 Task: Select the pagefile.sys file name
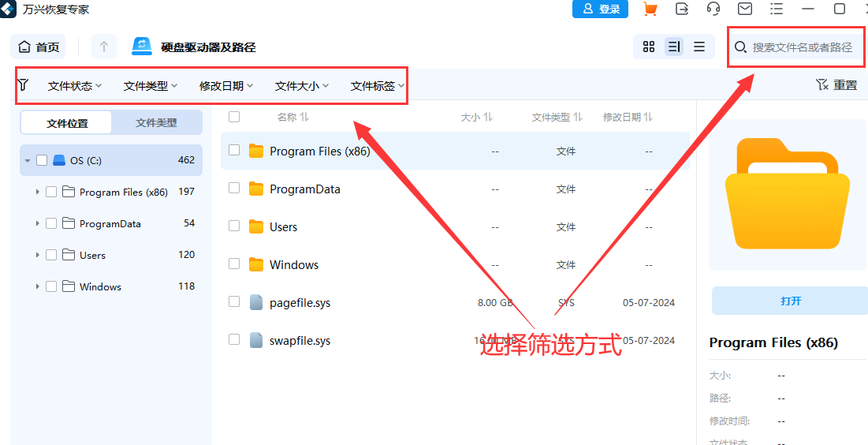[300, 303]
